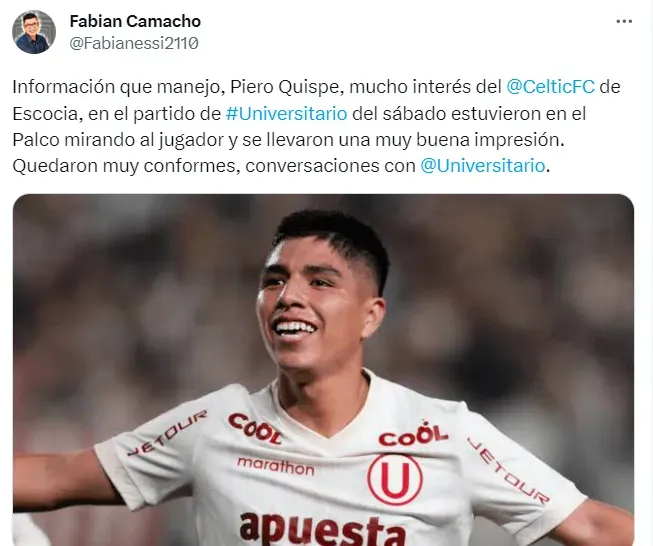This screenshot has width=653, height=546.
Task: Click the phrase Quedaron muy conformes
Action: [126, 166]
